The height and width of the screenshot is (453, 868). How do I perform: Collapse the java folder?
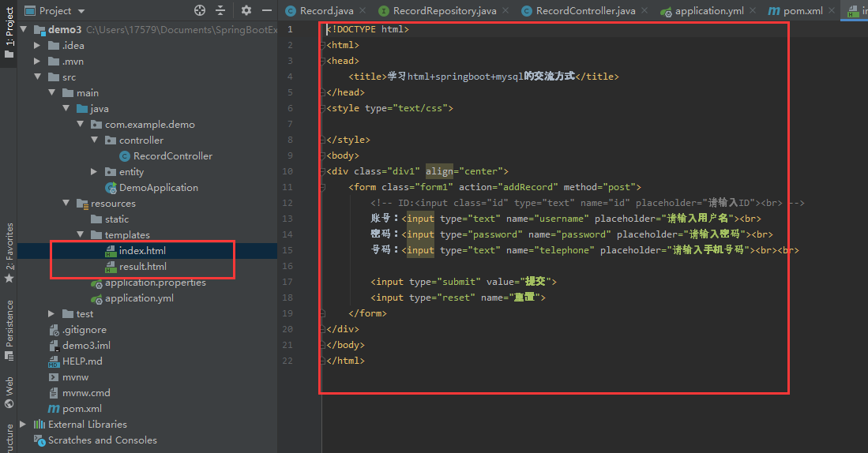point(66,108)
